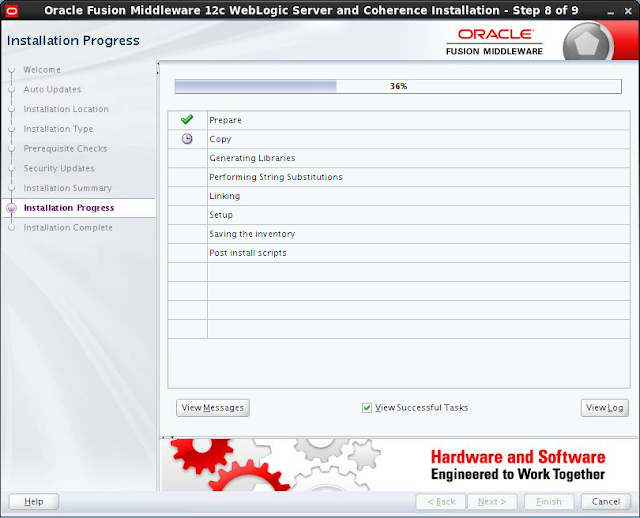Click the disabled Back button

tap(441, 502)
